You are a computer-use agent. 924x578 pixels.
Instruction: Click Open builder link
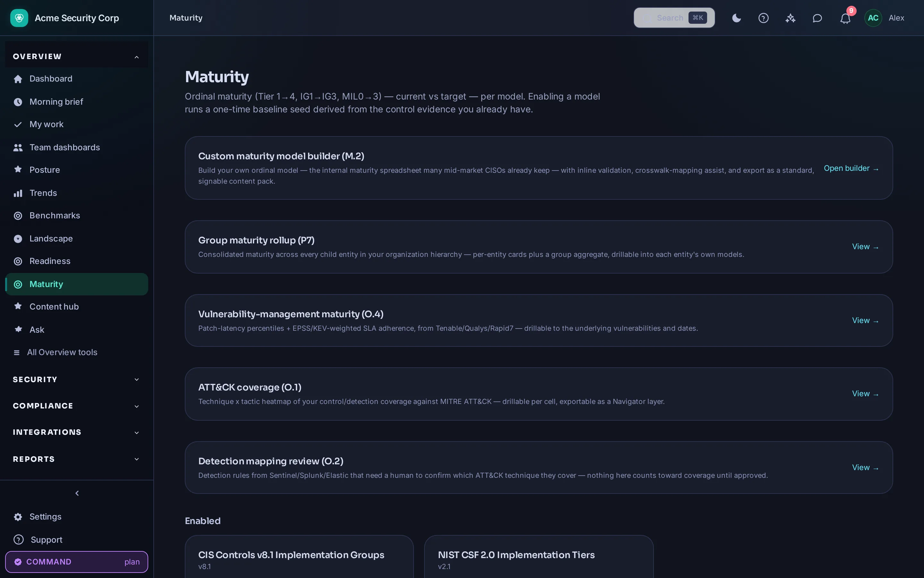[x=851, y=168]
